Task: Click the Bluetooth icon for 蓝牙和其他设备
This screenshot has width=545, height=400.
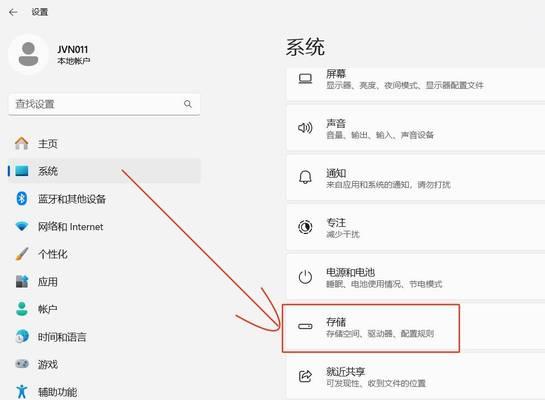Action: point(22,199)
